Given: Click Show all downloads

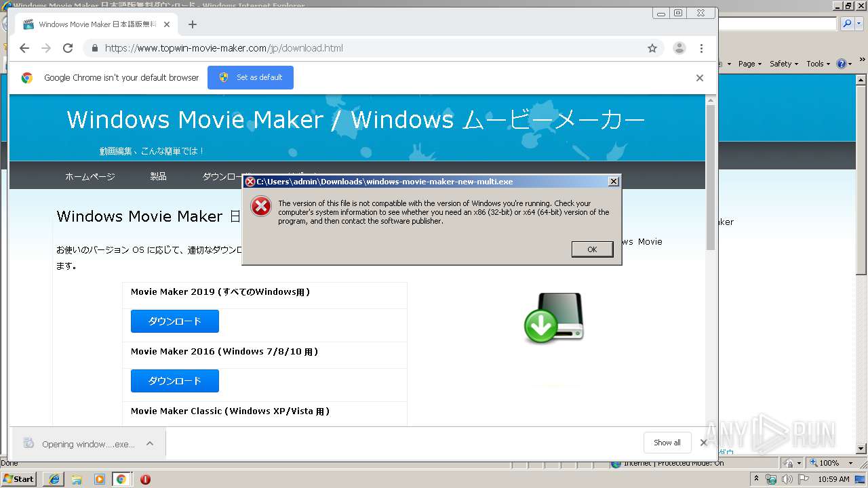Looking at the screenshot, I should pyautogui.click(x=667, y=443).
